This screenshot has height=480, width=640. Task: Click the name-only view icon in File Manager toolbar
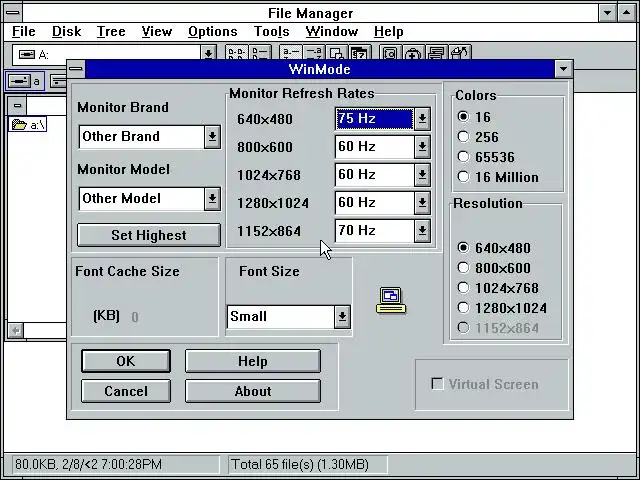pos(237,52)
